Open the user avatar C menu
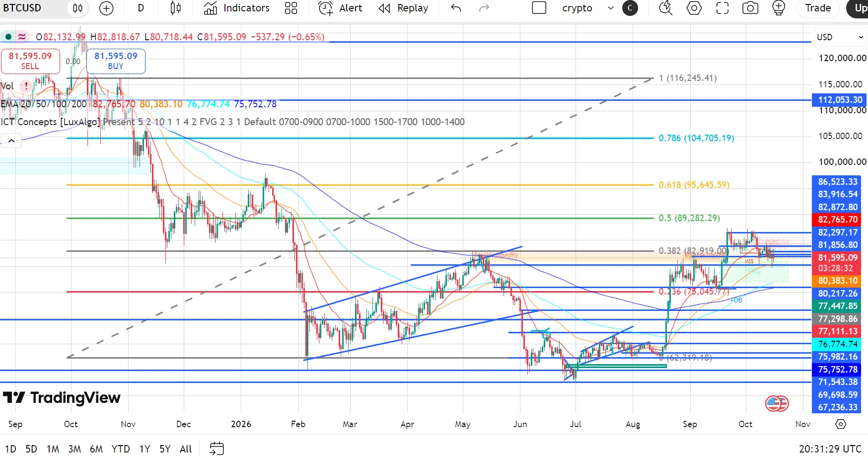The height and width of the screenshot is (456, 868). click(630, 8)
